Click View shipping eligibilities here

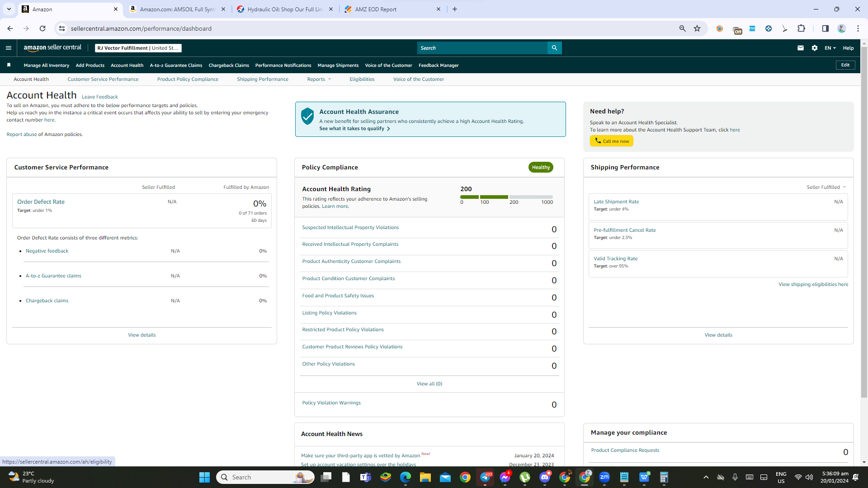[813, 284]
